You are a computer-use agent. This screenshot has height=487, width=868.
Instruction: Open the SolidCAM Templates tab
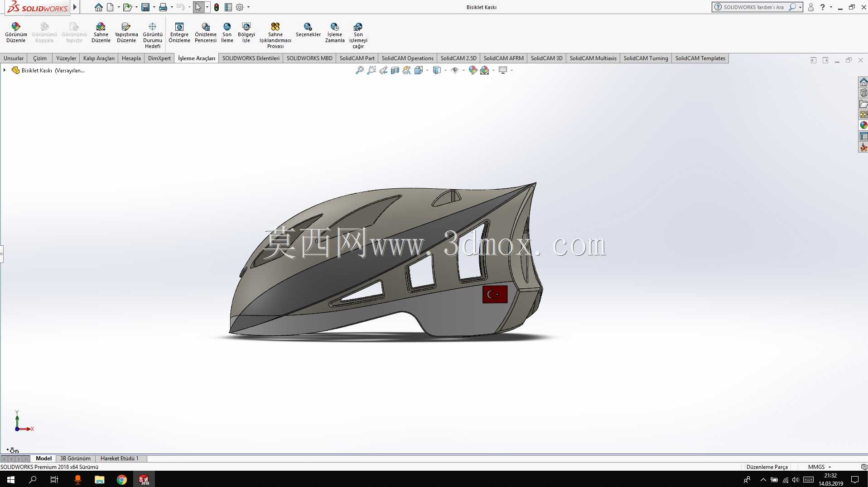(x=700, y=58)
